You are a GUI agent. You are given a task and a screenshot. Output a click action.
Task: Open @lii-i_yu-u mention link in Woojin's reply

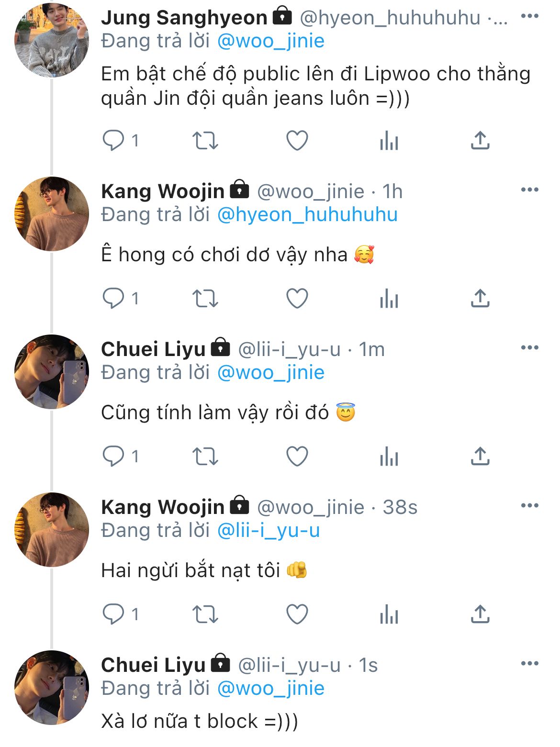point(269,531)
